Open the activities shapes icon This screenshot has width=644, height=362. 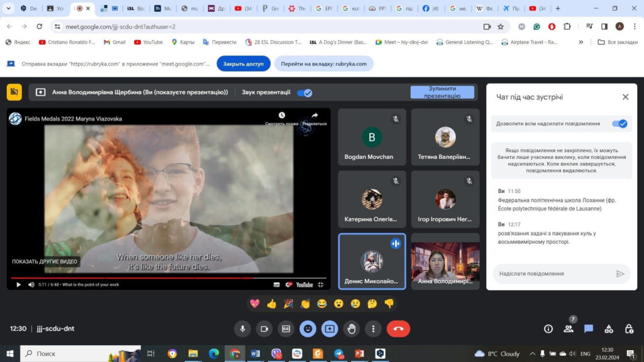tap(609, 329)
